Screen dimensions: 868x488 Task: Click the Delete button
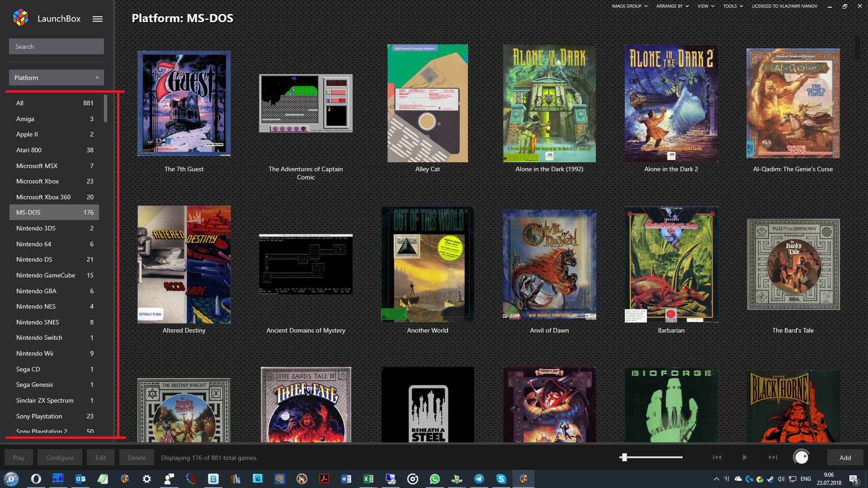(x=137, y=458)
